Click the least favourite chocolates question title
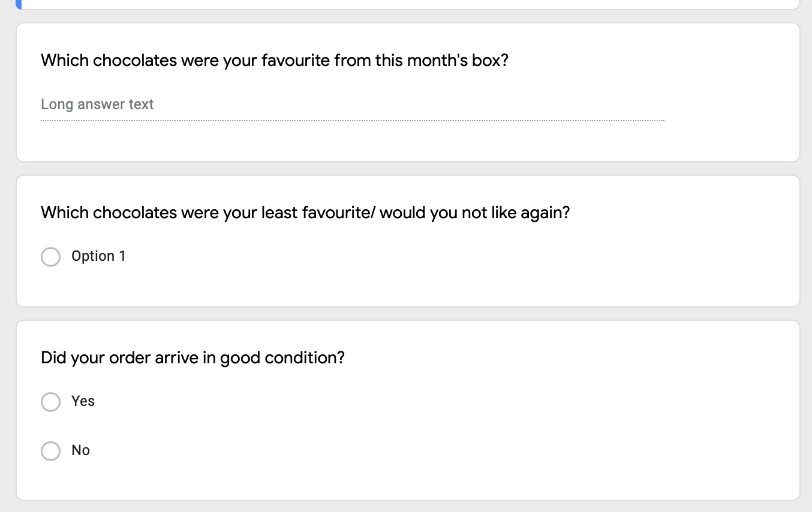This screenshot has width=812, height=512. coord(305,213)
